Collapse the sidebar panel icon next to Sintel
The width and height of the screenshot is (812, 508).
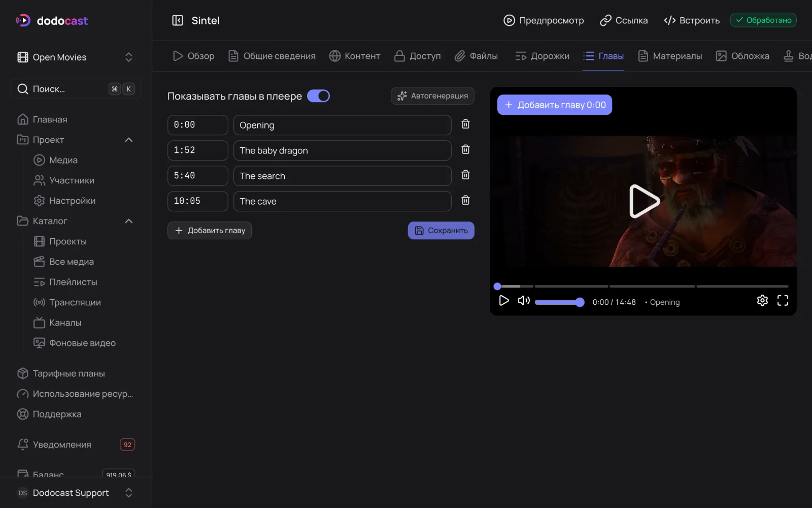pyautogui.click(x=178, y=20)
